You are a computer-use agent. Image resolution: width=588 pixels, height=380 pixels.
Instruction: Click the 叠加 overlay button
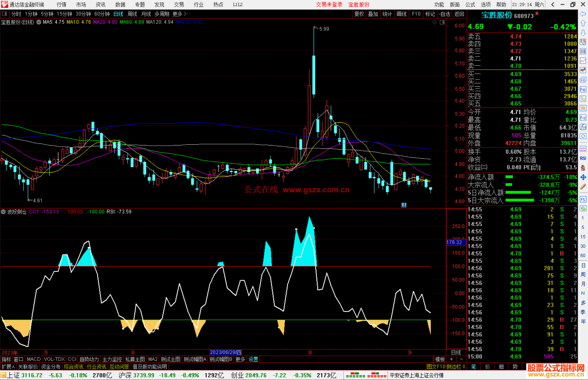pos(373,14)
